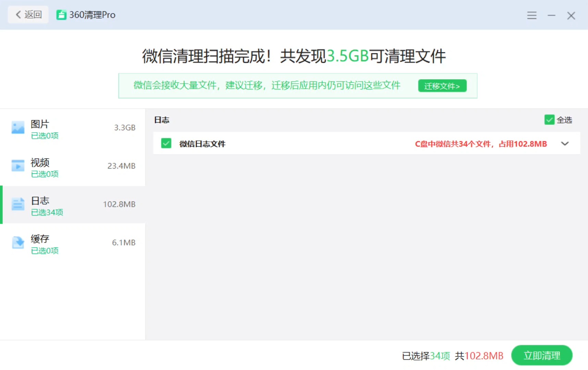The width and height of the screenshot is (588, 370).
Task: Select the 视频 video icon in sidebar
Action: coord(18,166)
